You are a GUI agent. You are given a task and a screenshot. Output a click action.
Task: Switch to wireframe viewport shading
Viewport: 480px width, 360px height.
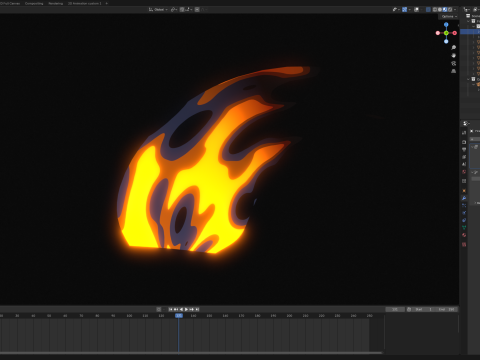(435, 10)
